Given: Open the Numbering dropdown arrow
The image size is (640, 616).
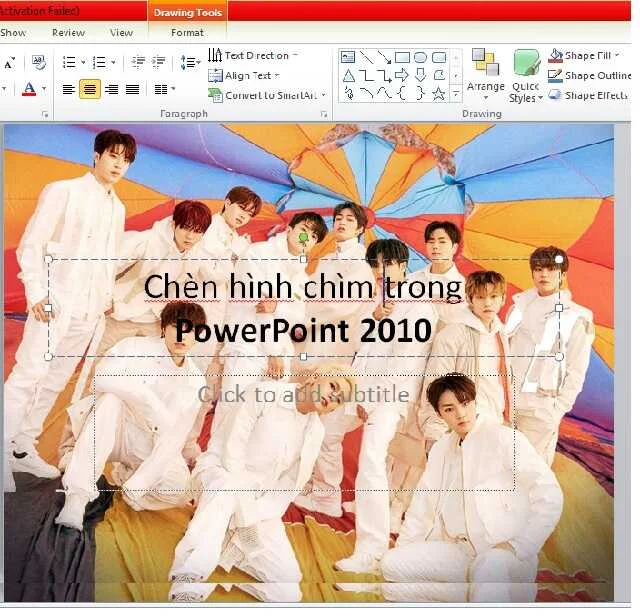Looking at the screenshot, I should tap(113, 62).
